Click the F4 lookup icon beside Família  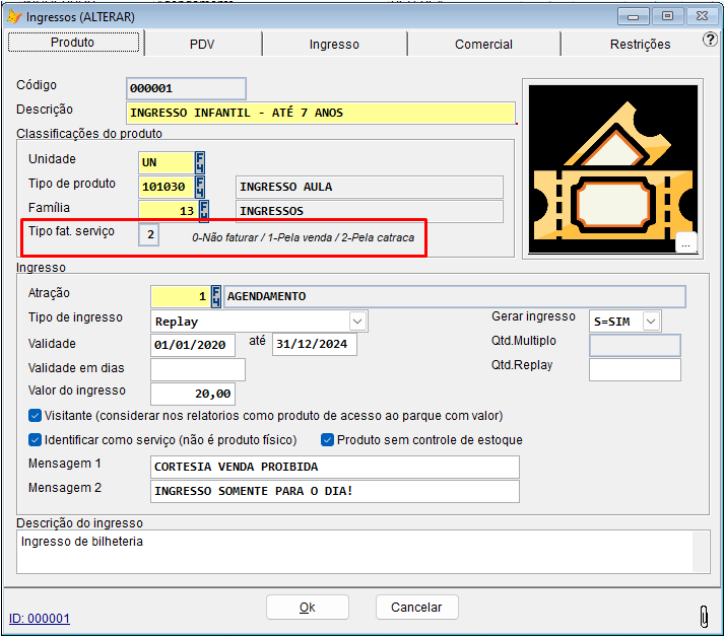(204, 210)
